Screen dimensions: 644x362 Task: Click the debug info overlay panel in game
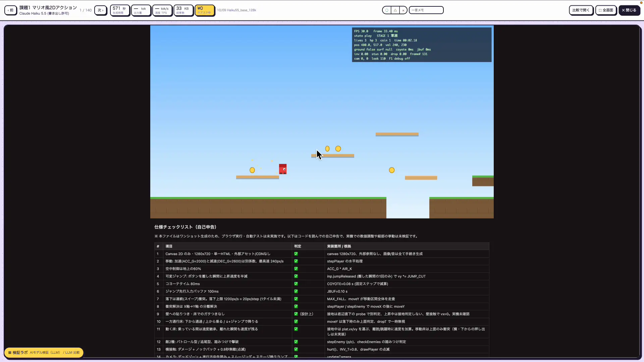422,45
